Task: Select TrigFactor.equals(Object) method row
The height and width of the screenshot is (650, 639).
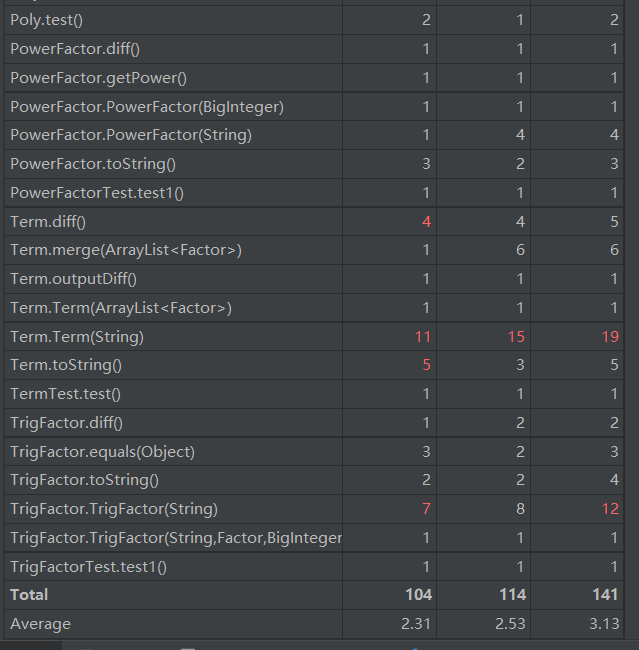Action: click(102, 452)
